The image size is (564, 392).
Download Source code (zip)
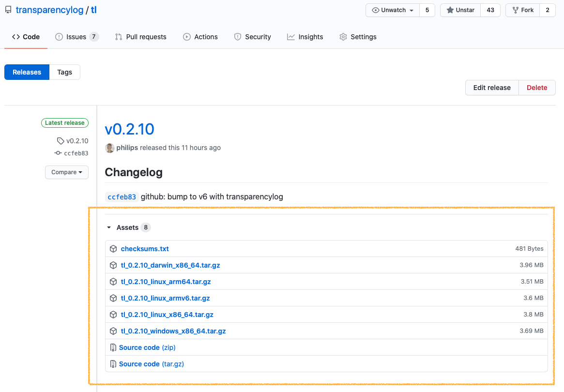click(147, 348)
